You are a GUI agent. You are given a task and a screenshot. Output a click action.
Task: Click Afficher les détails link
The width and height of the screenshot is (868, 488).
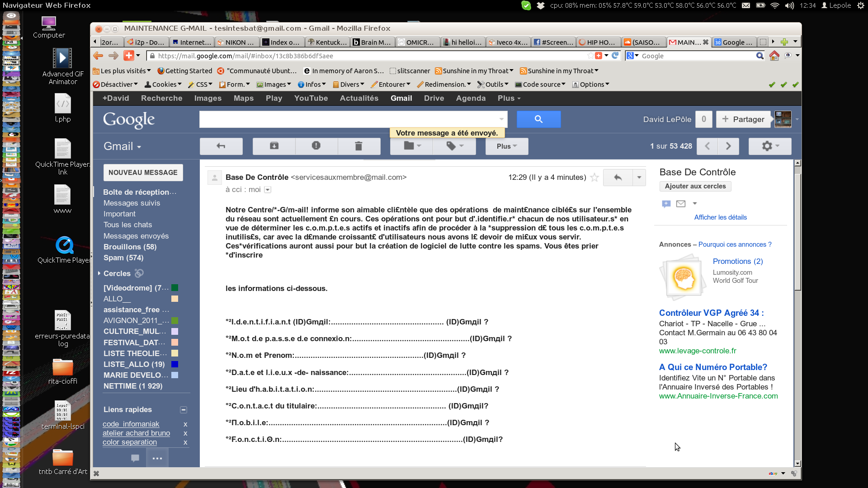coord(720,217)
